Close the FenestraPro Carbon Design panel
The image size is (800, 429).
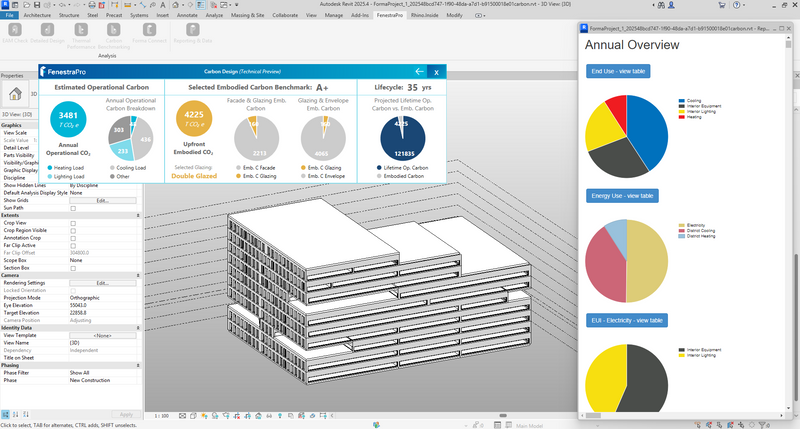coord(436,72)
